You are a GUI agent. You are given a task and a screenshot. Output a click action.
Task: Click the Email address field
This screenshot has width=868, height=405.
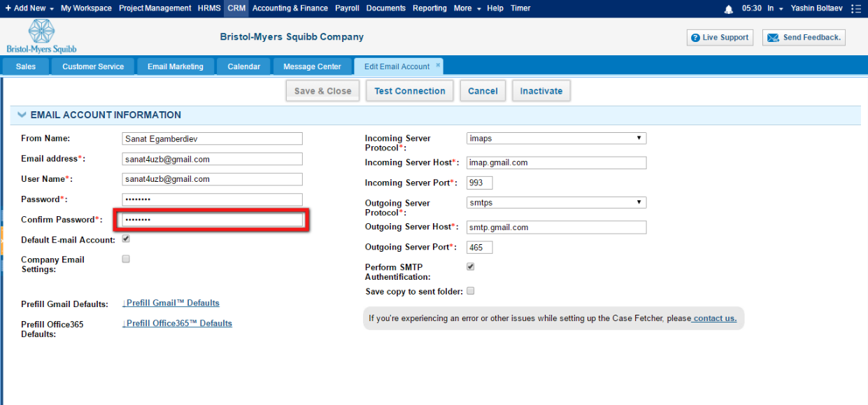click(212, 159)
